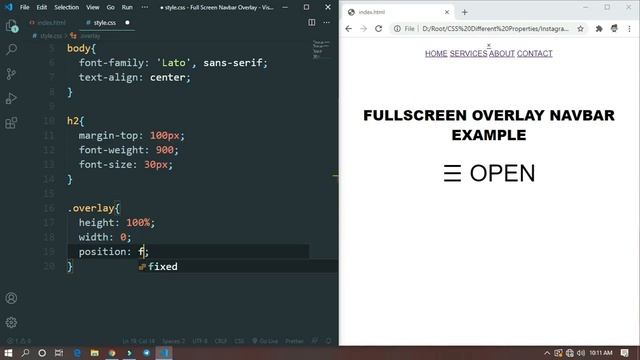
Task: Open the Windows Start menu
Action: tap(8, 353)
